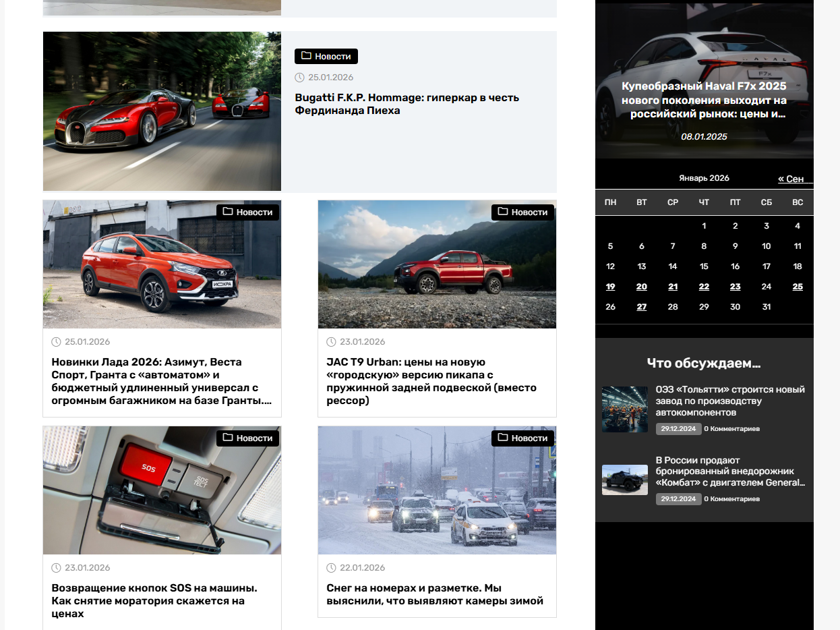Click the clock icon next to 23.01.2026 under the SOS image
Image resolution: width=840 pixels, height=630 pixels.
(x=56, y=568)
